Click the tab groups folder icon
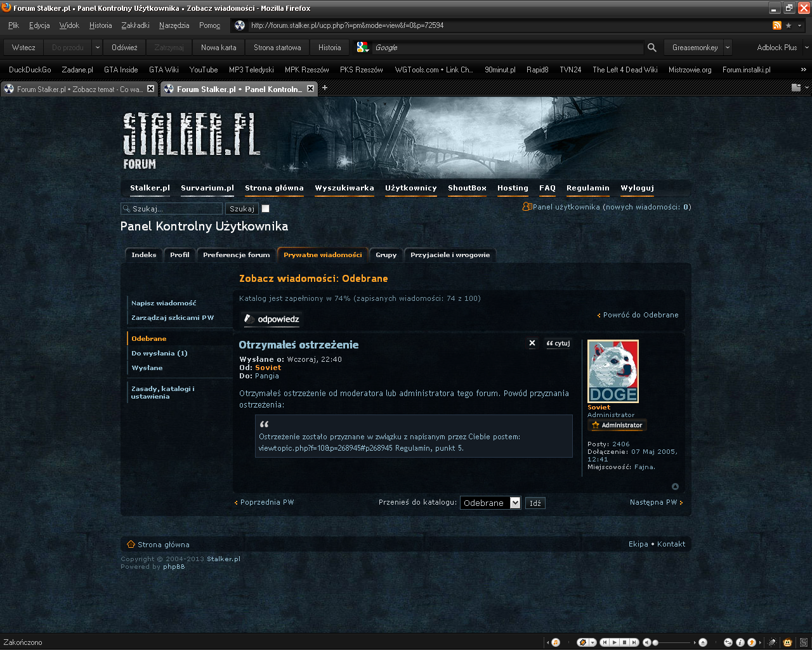 click(x=796, y=88)
